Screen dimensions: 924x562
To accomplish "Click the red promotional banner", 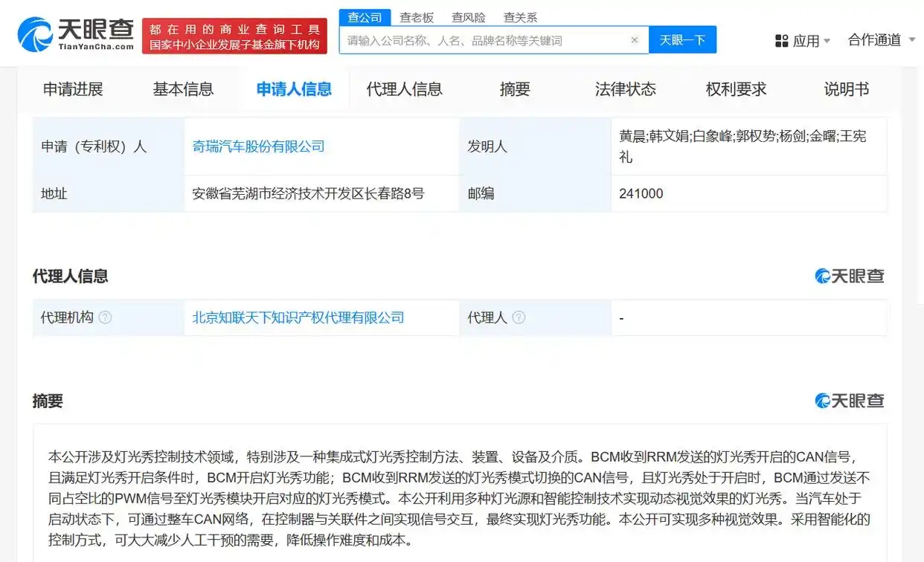I will [x=234, y=36].
